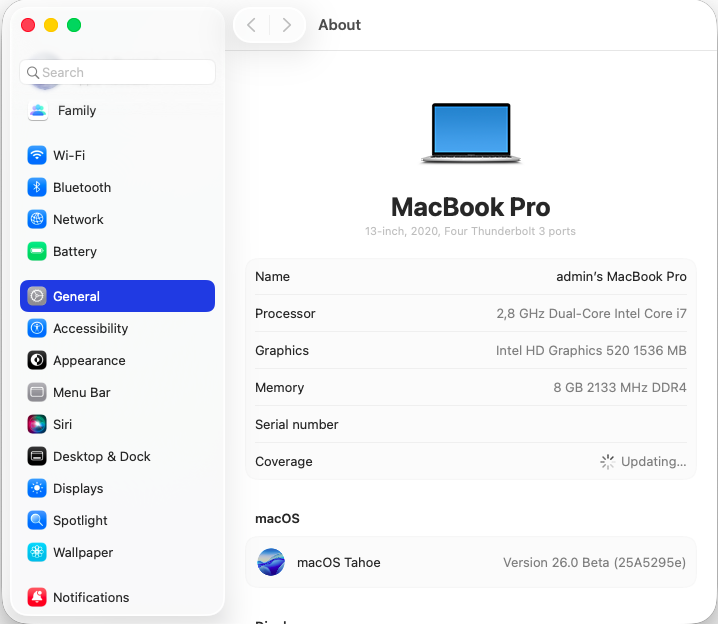This screenshot has width=718, height=624.
Task: Click the 13-inch, 2020 model subtitle
Action: tap(470, 231)
